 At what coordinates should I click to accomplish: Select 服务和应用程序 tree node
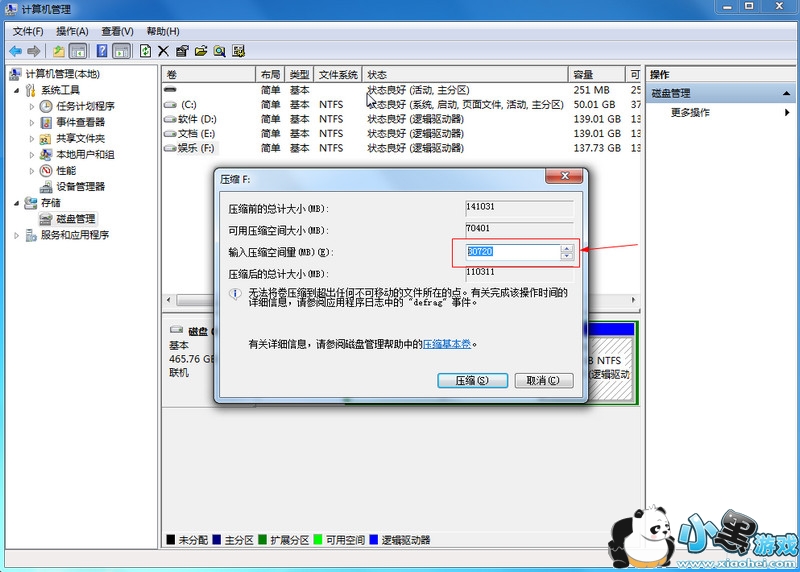(x=75, y=235)
